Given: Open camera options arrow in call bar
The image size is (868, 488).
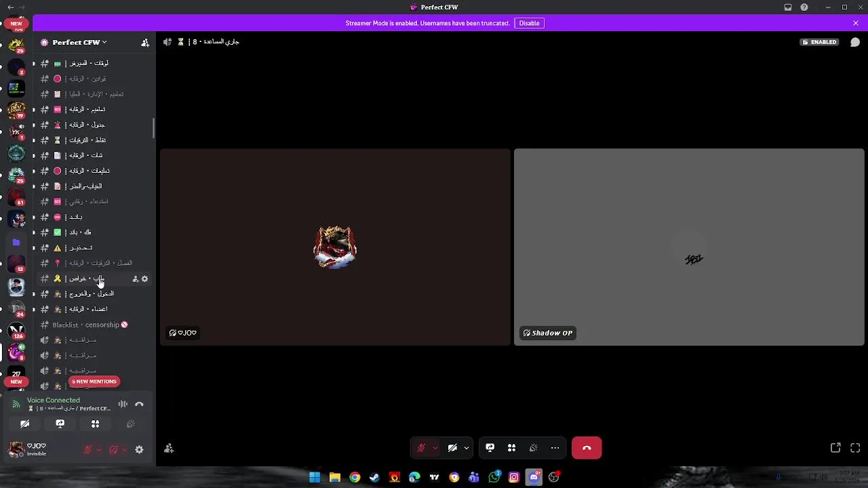Looking at the screenshot, I should (466, 448).
